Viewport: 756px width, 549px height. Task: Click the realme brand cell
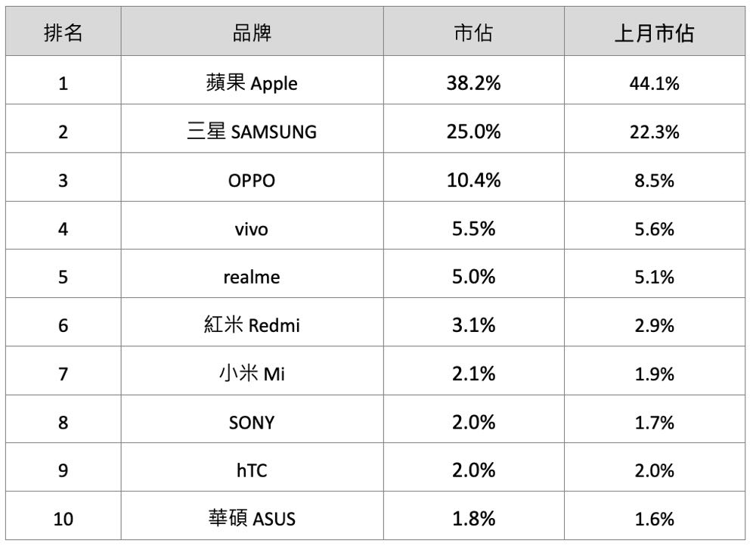click(x=251, y=277)
